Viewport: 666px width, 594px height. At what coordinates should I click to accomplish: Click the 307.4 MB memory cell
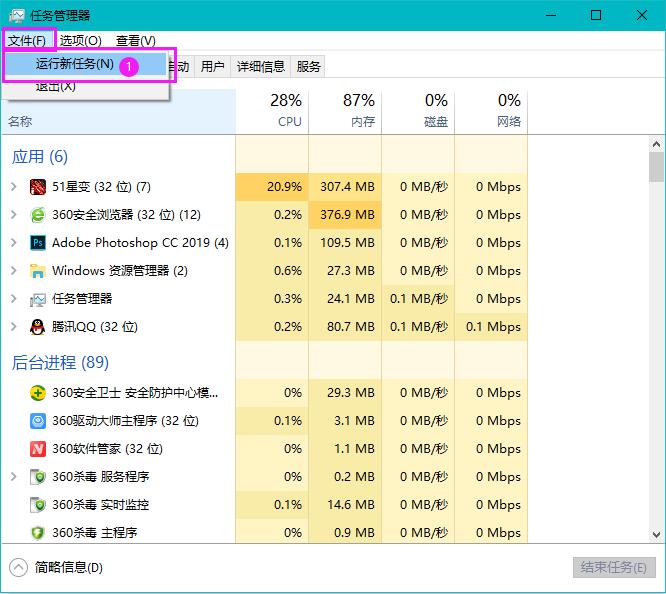click(x=345, y=187)
